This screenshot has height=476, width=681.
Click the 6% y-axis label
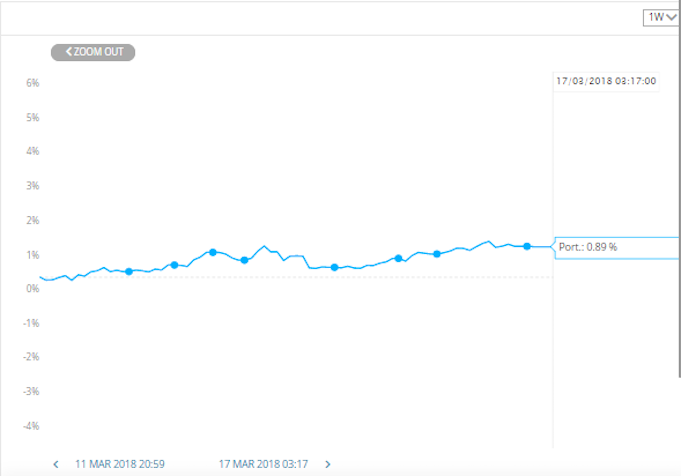click(x=33, y=83)
